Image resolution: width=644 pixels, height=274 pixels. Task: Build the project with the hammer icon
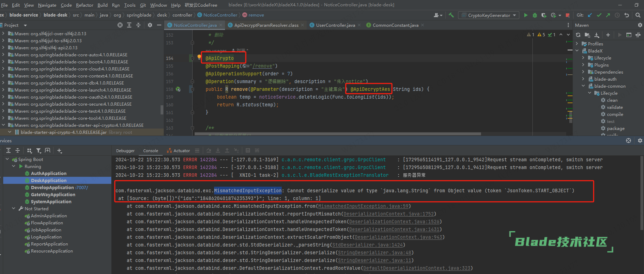click(451, 15)
